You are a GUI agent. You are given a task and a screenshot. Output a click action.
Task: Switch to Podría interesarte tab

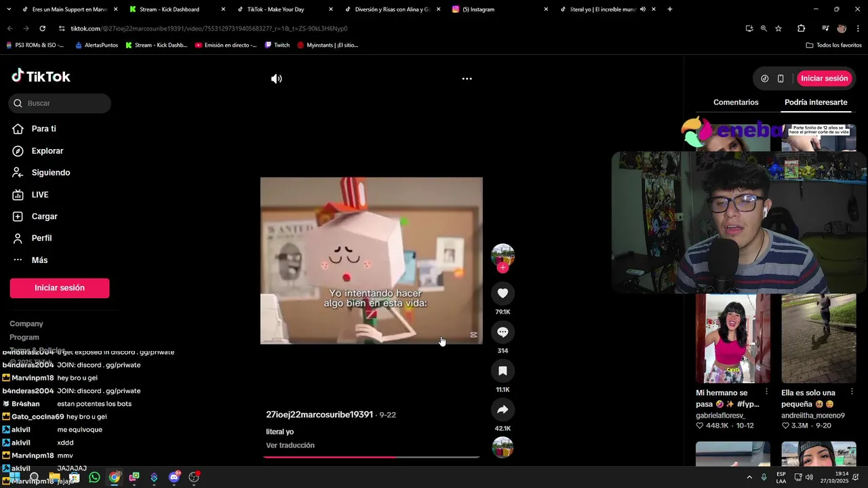coord(816,102)
